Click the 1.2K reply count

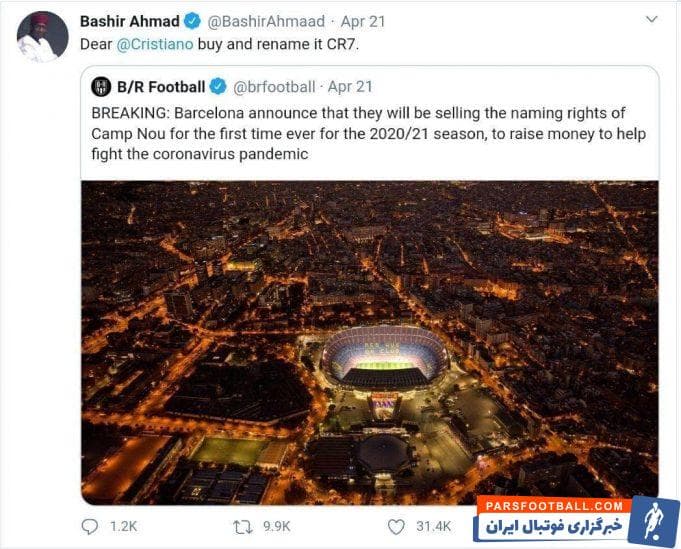pyautogui.click(x=123, y=526)
